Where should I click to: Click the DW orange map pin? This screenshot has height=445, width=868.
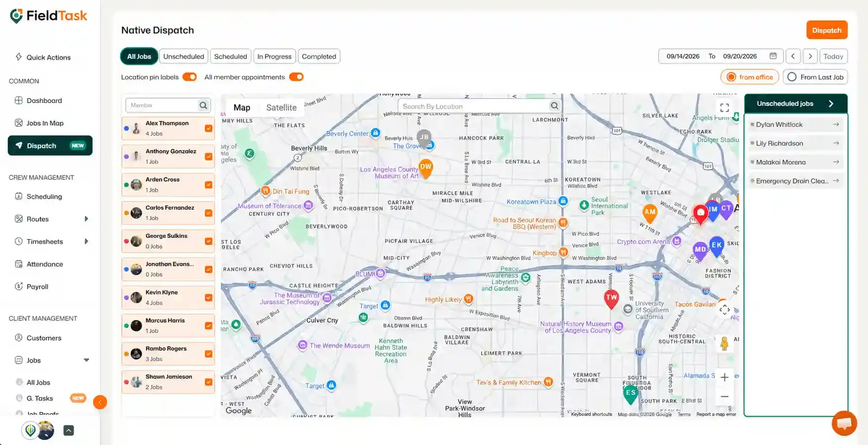coord(426,168)
